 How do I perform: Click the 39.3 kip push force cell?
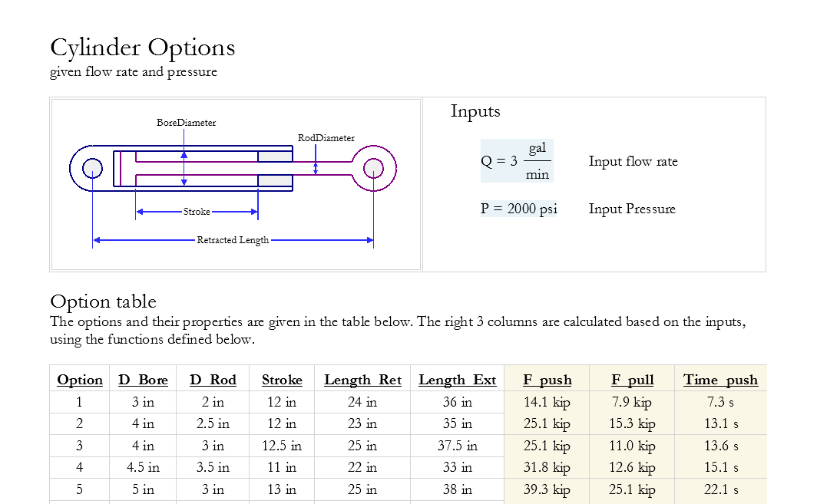[x=547, y=489]
